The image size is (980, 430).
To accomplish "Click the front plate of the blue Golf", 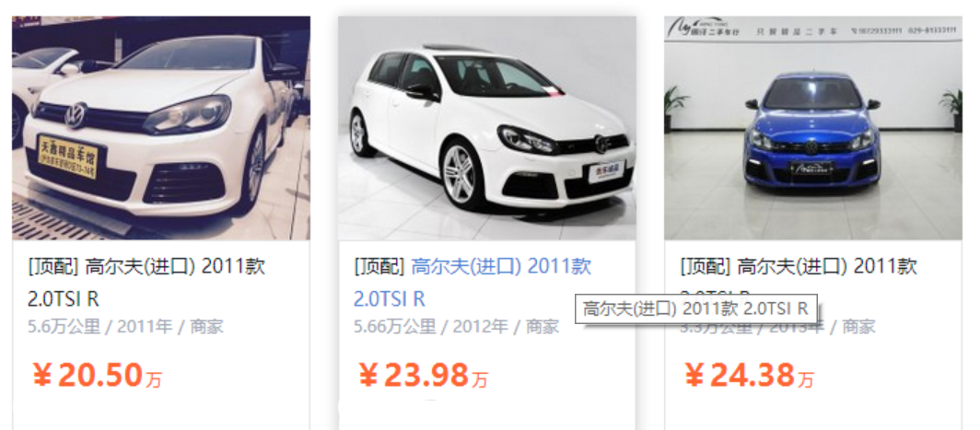I will 811,169.
